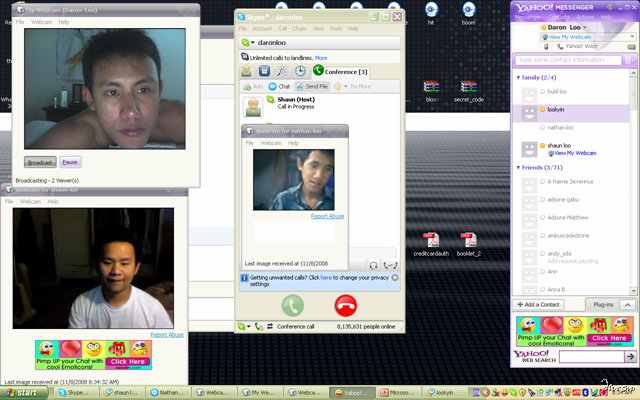Image resolution: width=640 pixels, height=400 pixels.
Task: Open the creditcardauth PDF desktop icon
Action: point(431,244)
